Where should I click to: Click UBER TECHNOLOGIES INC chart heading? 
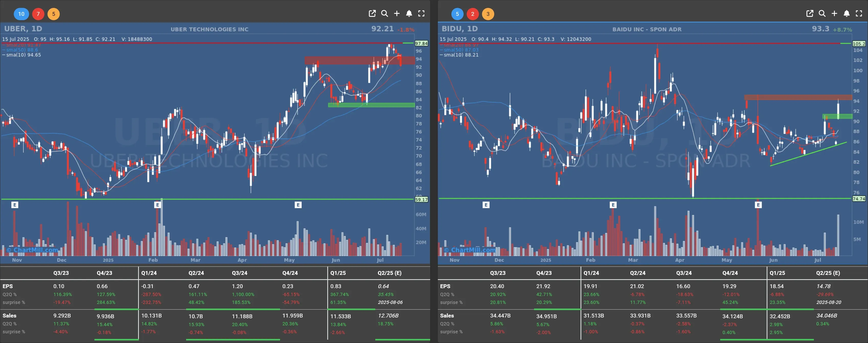(210, 29)
